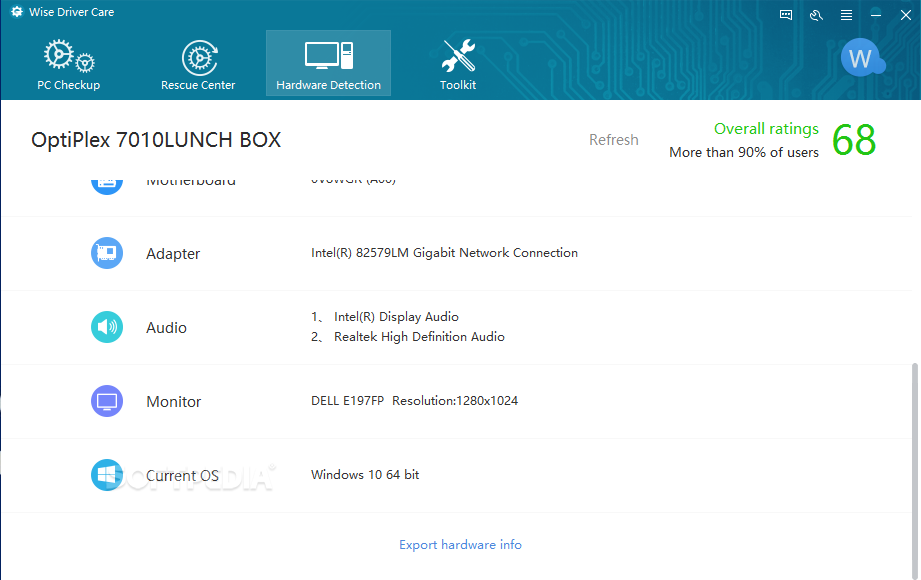Viewport: 921px width, 580px height.
Task: Click the W user avatar icon
Action: pos(862,58)
